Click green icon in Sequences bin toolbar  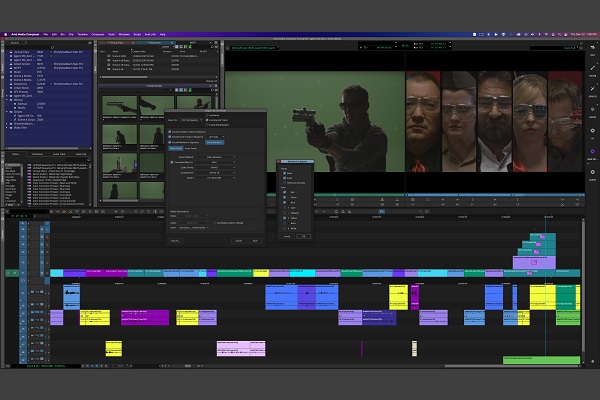[190, 47]
